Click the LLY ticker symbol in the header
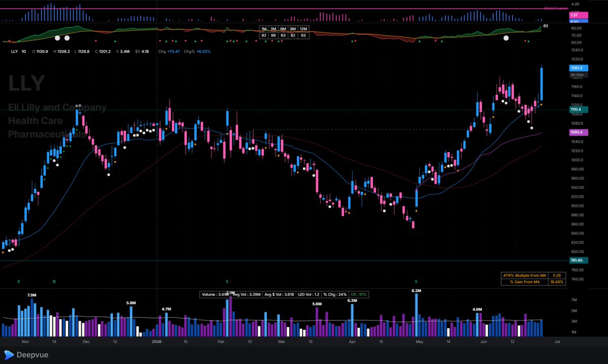Viewport: 608px width, 364px height. pos(13,51)
